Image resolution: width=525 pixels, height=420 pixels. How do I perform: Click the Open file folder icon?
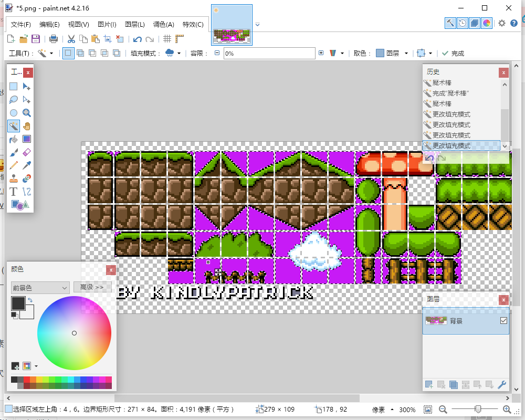pyautogui.click(x=24, y=39)
